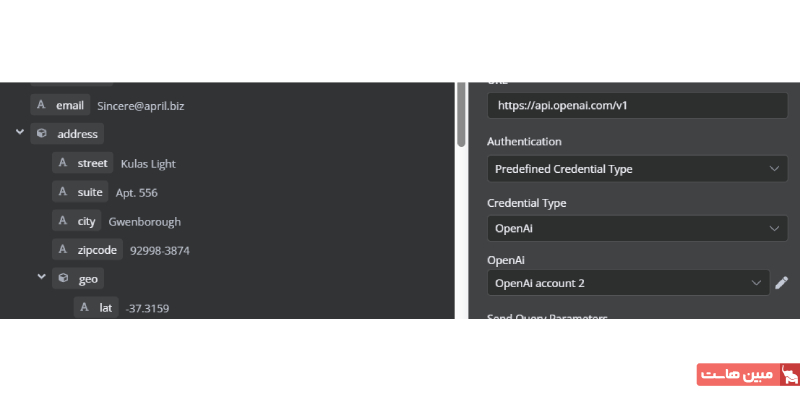Image resolution: width=800 pixels, height=400 pixels.
Task: Click the Gwenborough city value
Action: pos(145,221)
